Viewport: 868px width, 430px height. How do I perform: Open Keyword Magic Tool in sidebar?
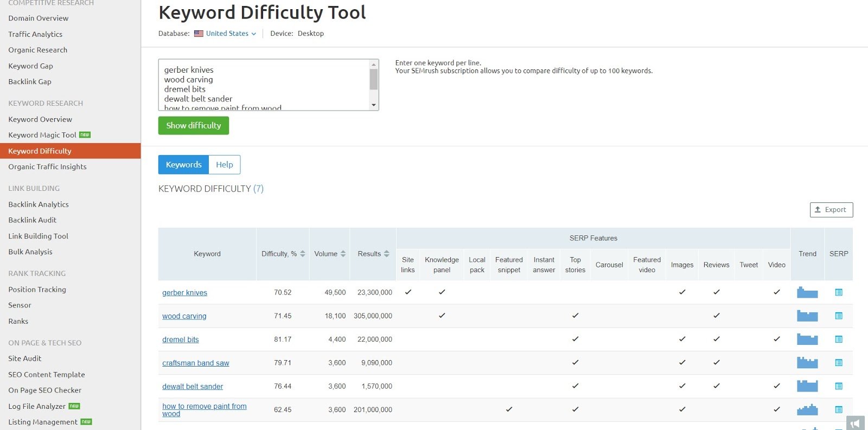pos(42,135)
